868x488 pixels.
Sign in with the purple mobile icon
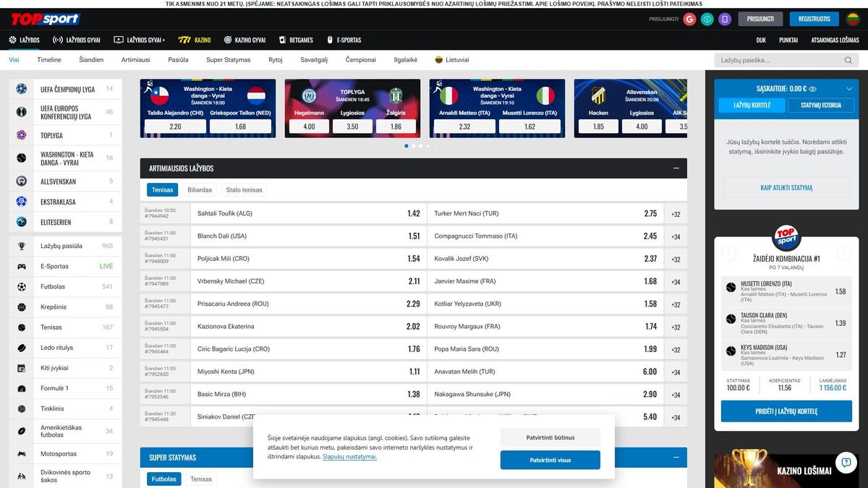pyautogui.click(x=725, y=19)
